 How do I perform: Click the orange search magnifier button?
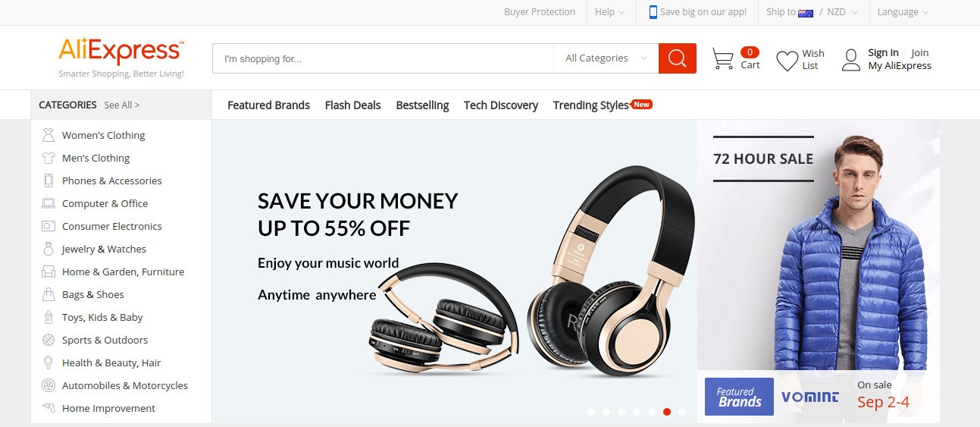(678, 58)
